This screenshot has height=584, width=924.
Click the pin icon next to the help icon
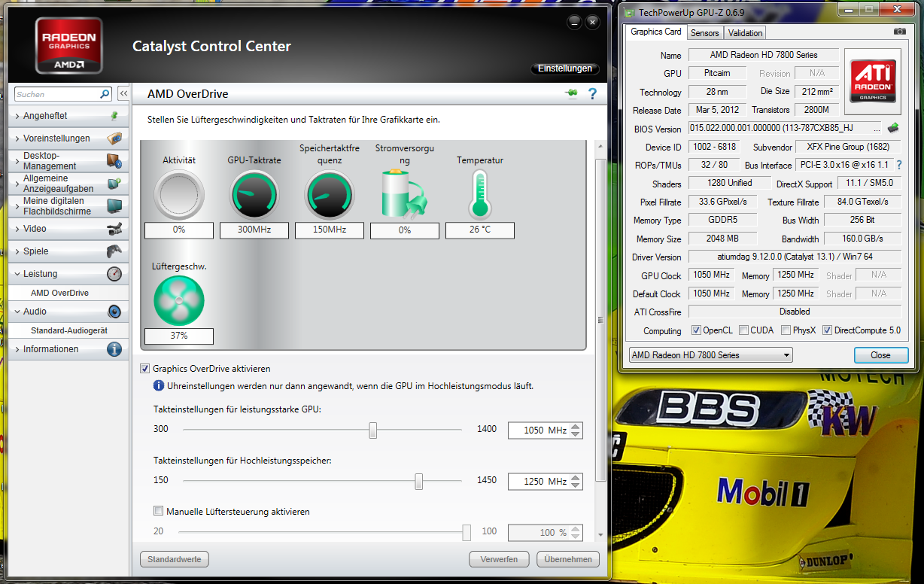(x=572, y=94)
